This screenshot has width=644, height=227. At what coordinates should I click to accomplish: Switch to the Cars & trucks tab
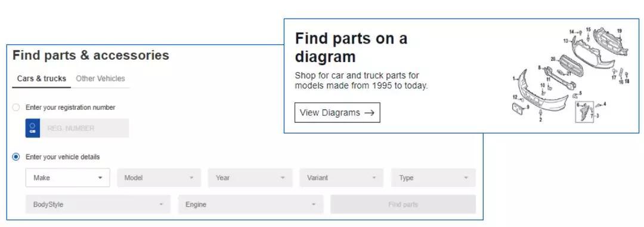[42, 78]
